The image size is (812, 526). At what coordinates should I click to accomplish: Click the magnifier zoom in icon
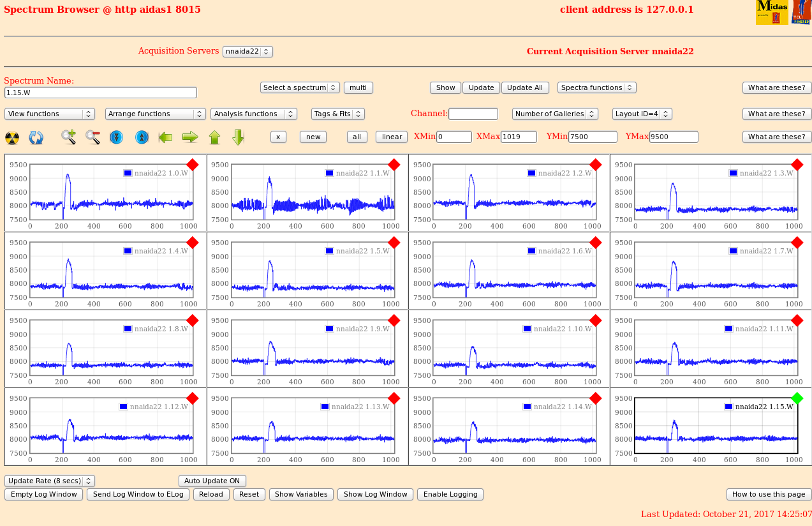(x=69, y=137)
